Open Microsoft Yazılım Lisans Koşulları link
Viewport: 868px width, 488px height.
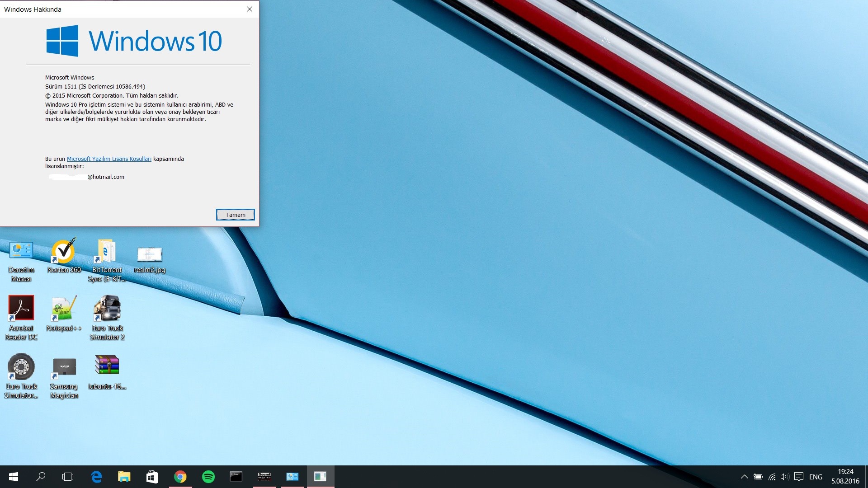pyautogui.click(x=109, y=159)
